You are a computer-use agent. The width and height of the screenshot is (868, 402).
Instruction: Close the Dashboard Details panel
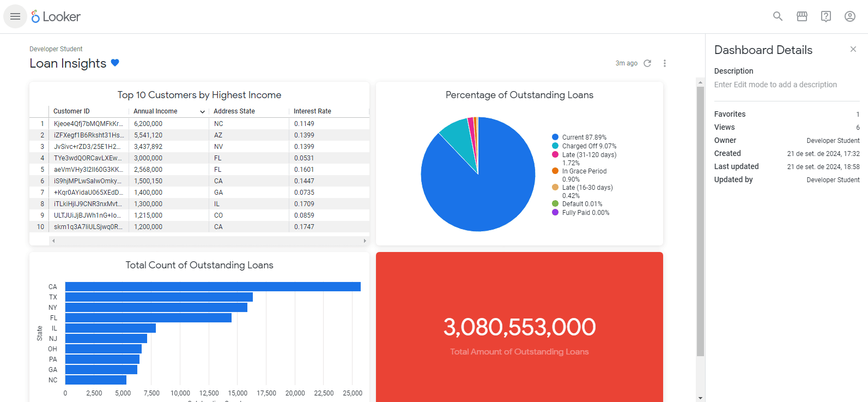pos(853,50)
